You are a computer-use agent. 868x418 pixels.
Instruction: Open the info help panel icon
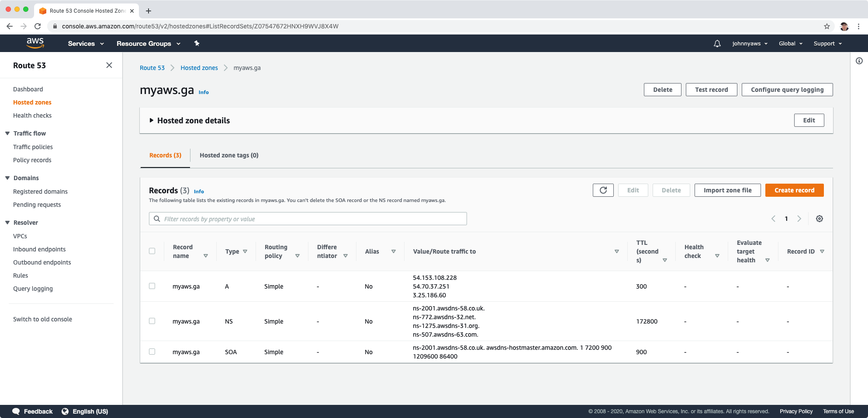(x=859, y=61)
